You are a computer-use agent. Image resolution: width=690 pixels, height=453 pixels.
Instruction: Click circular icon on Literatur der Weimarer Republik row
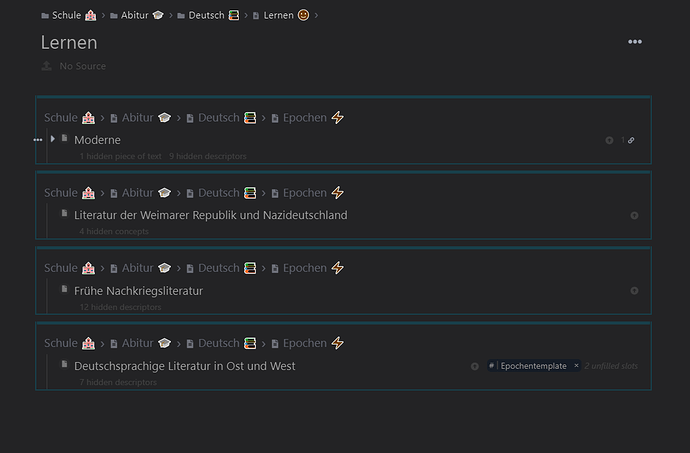(x=634, y=215)
